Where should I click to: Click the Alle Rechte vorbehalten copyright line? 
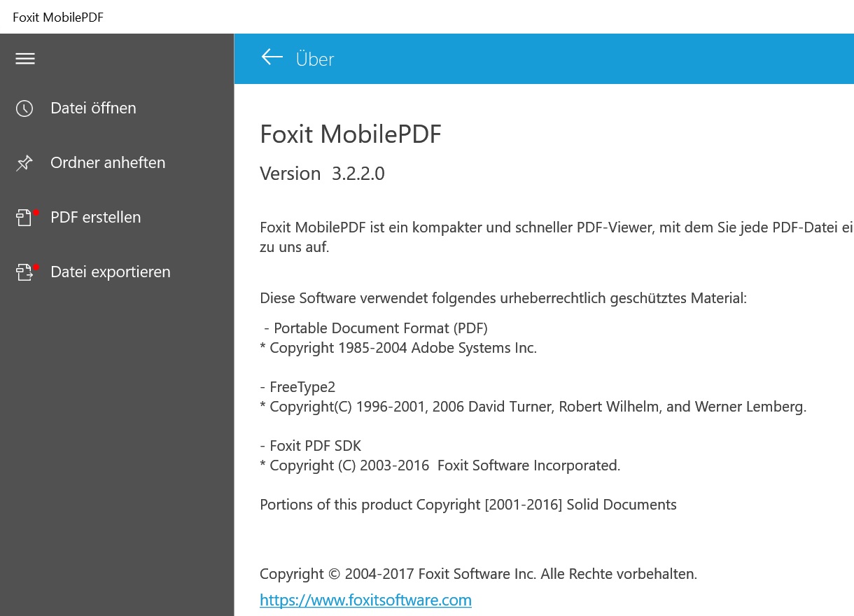pyautogui.click(x=479, y=574)
